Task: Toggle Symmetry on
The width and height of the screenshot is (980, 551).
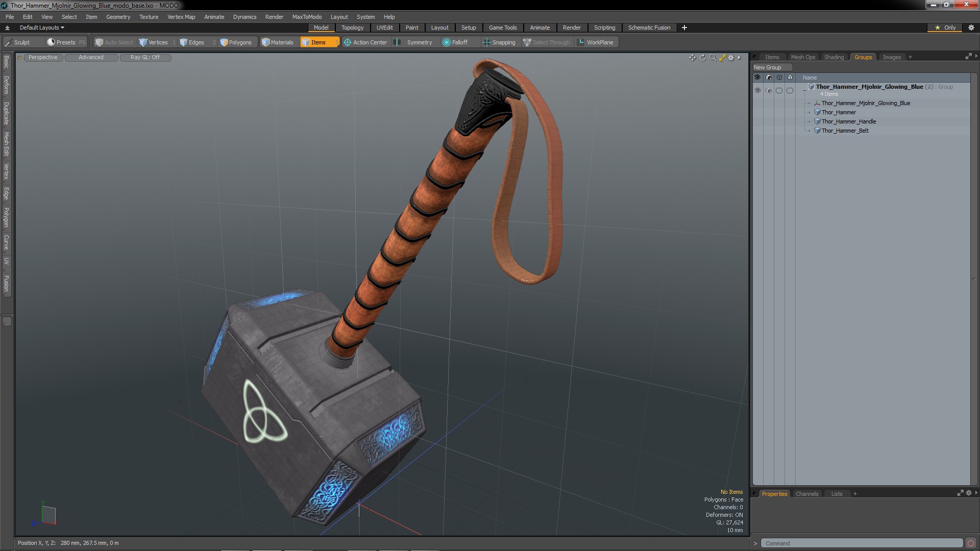Action: tap(414, 42)
